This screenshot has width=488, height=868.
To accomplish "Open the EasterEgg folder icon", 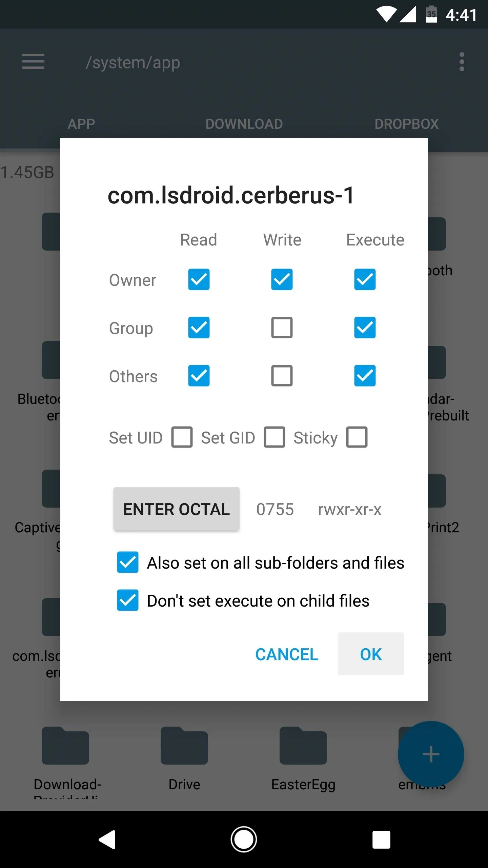I will click(303, 745).
